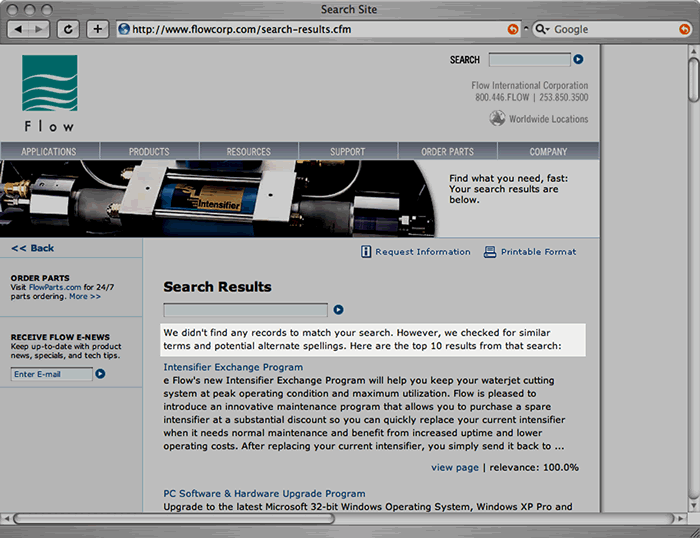Click the Intensifier banner image
Viewport: 700px width, 538px height.
point(218,198)
